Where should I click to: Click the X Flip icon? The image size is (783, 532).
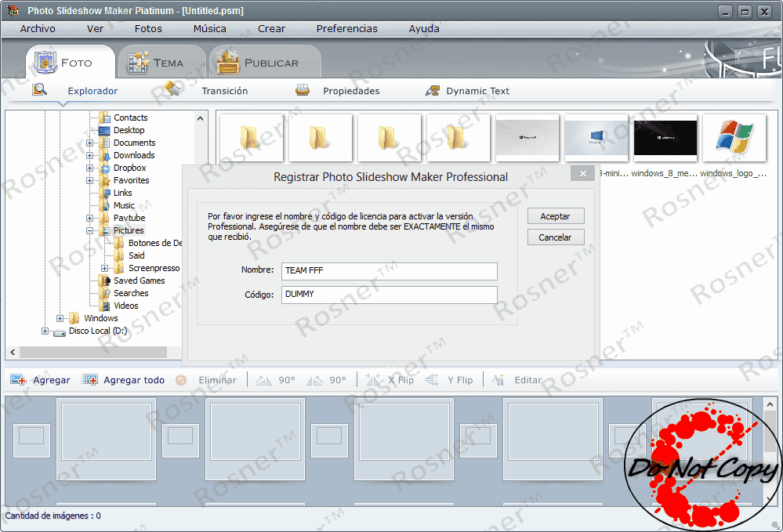[374, 380]
